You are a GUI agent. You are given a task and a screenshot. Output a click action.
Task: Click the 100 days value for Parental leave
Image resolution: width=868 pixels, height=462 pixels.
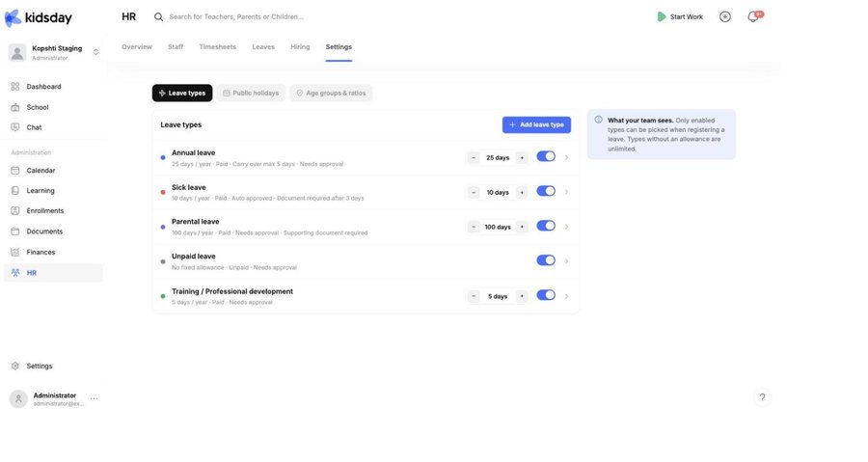[x=498, y=227]
